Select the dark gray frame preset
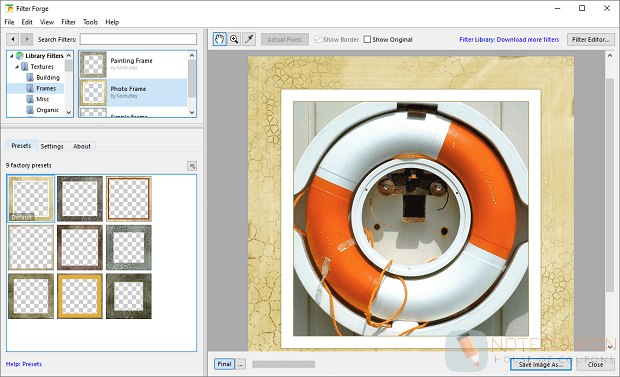Image resolution: width=620 pixels, height=377 pixels. tap(80, 199)
